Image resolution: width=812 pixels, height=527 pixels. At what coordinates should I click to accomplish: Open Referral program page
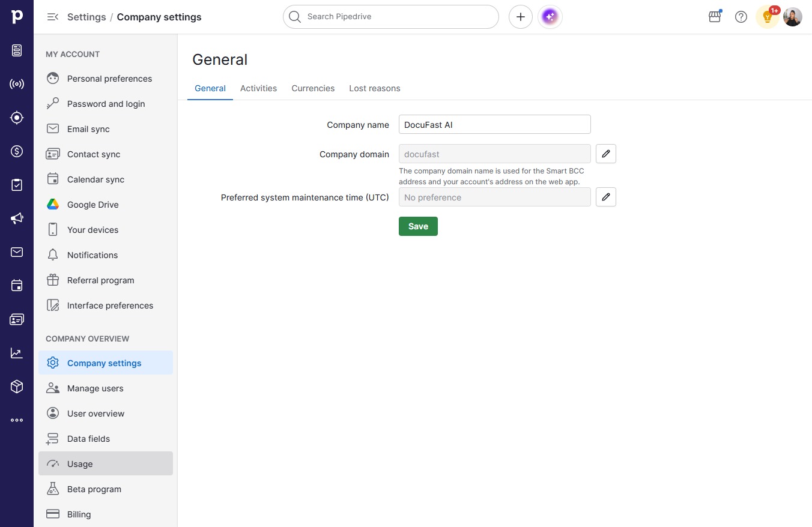click(106, 280)
